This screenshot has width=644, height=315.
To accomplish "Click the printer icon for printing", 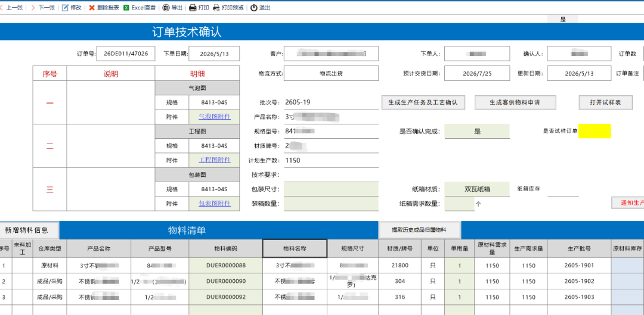I will 193,8.
